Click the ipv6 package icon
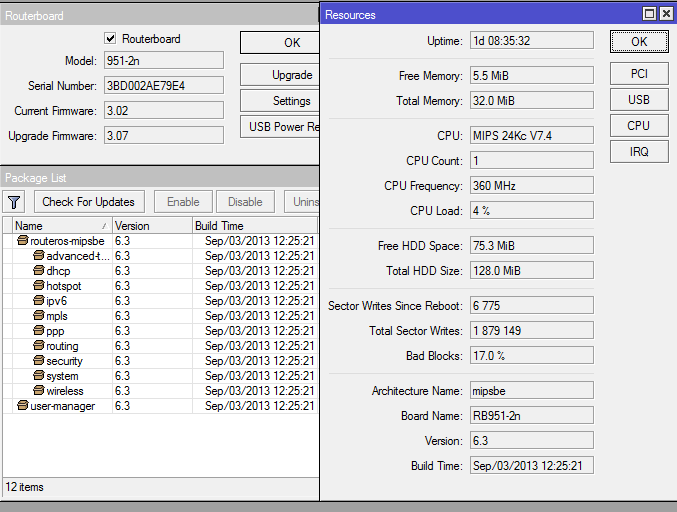 [x=39, y=300]
